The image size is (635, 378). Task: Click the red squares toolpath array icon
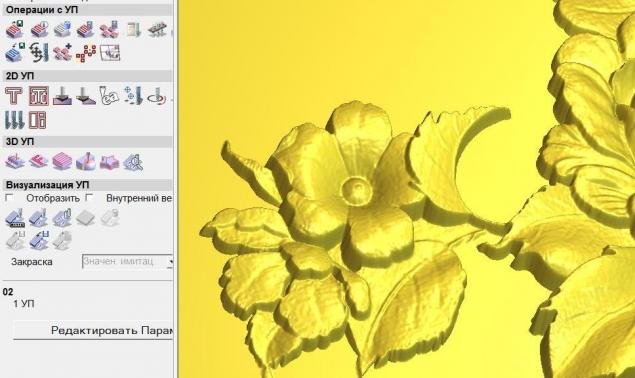tap(86, 53)
